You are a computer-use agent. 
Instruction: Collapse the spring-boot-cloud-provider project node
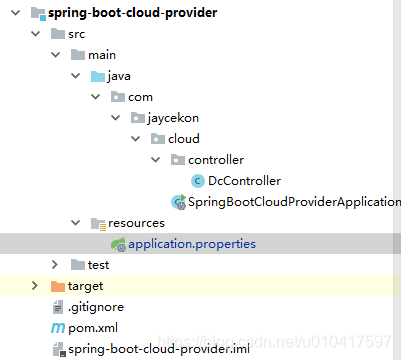coord(16,13)
